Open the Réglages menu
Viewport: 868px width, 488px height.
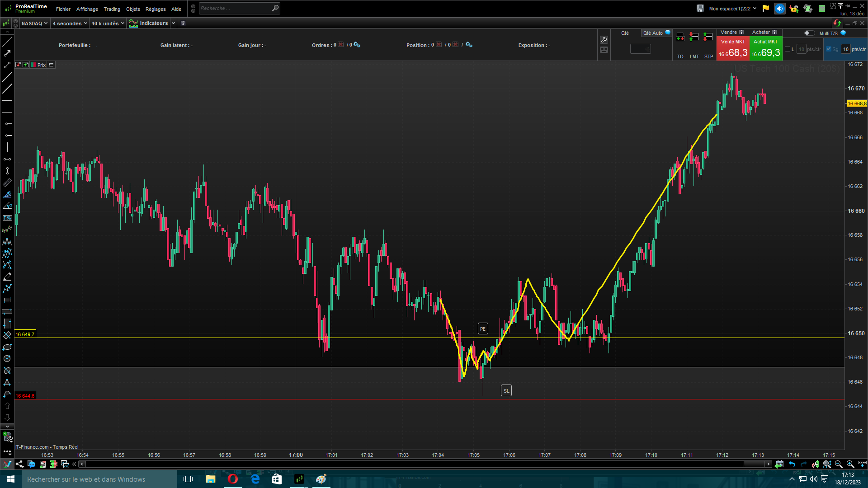[x=156, y=9]
